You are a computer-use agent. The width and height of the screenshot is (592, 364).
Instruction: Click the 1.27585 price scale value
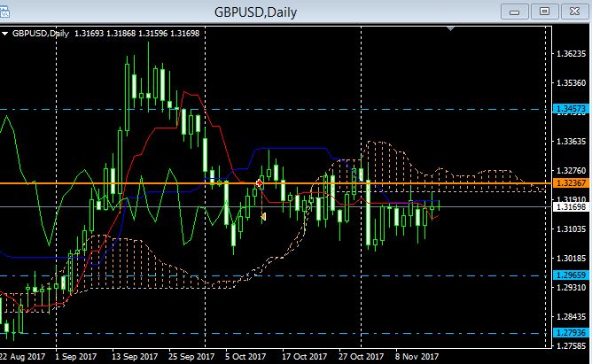[572, 346]
